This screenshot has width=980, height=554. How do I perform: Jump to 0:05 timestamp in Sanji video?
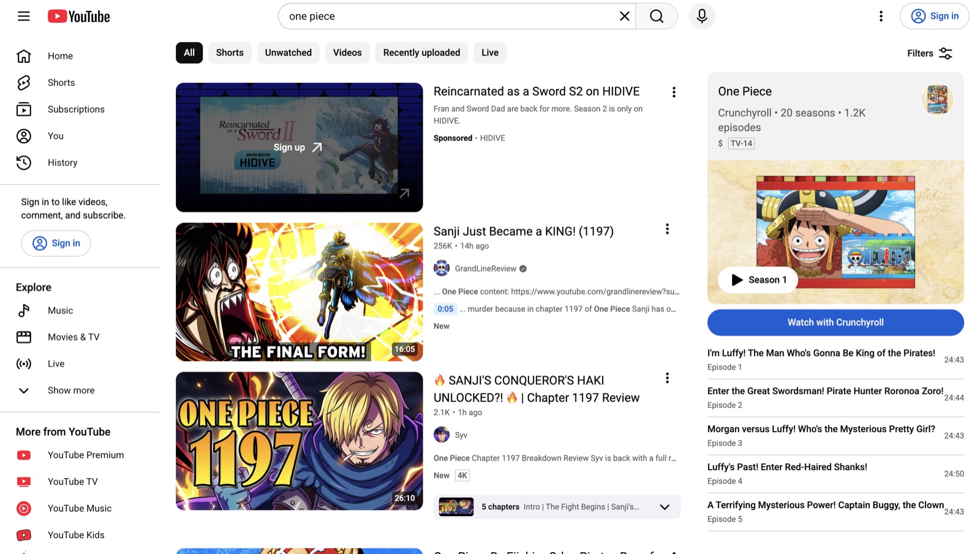point(445,309)
